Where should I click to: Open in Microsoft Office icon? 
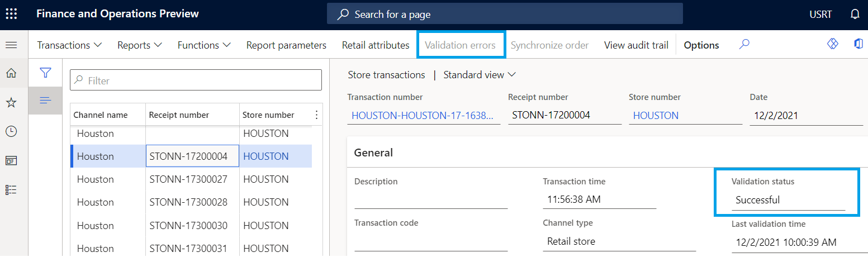(858, 44)
